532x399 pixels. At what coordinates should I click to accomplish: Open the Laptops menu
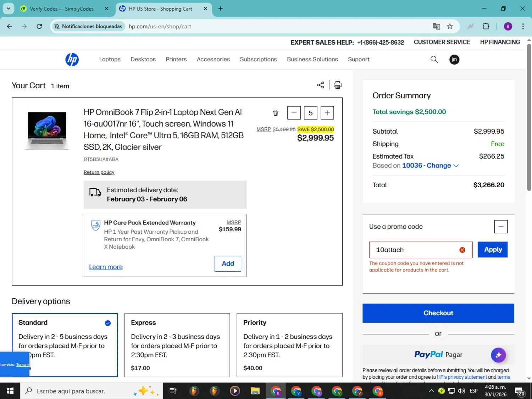pos(110,60)
